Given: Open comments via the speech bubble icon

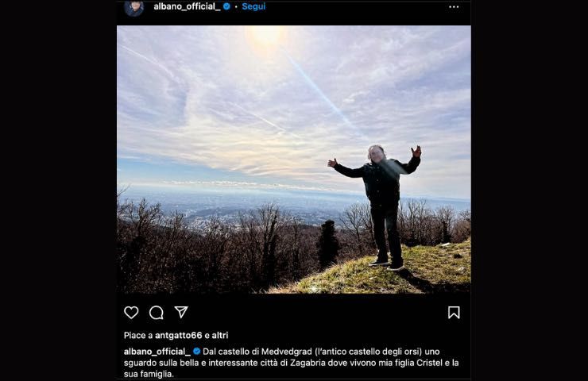Looking at the screenshot, I should click(x=157, y=313).
